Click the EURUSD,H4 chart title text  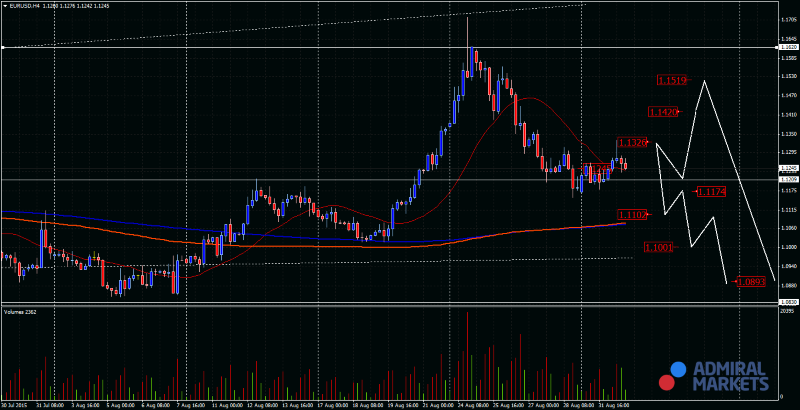pos(25,6)
